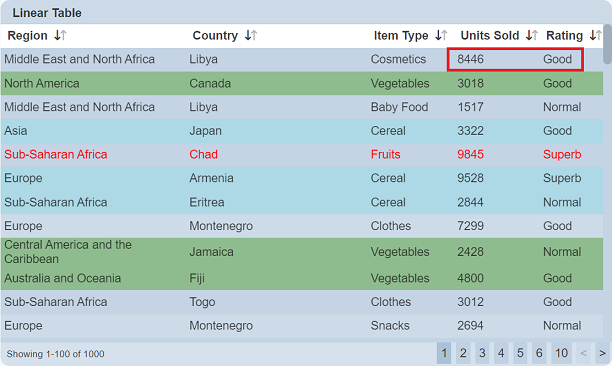Select page 5 in pagination
This screenshot has width=612, height=366.
pyautogui.click(x=520, y=353)
